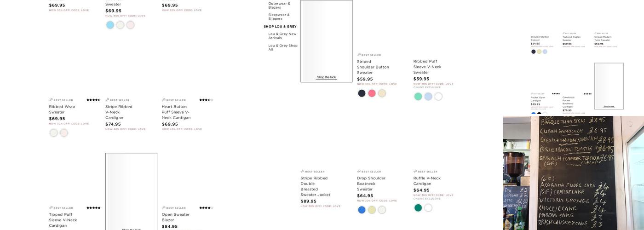Image resolution: width=644 pixels, height=230 pixels.
Task: Open Stripe Ribbed Double Breasted Sweater Jacket product
Action: (315, 186)
